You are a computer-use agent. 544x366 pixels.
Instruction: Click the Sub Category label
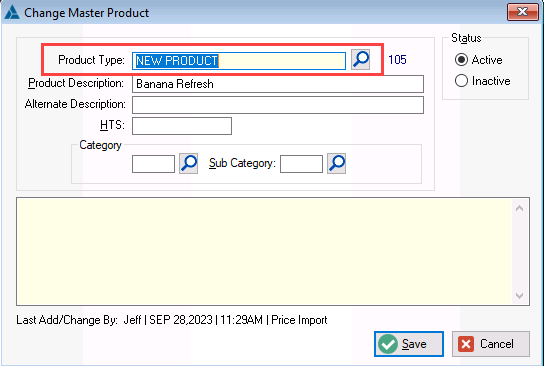click(242, 163)
